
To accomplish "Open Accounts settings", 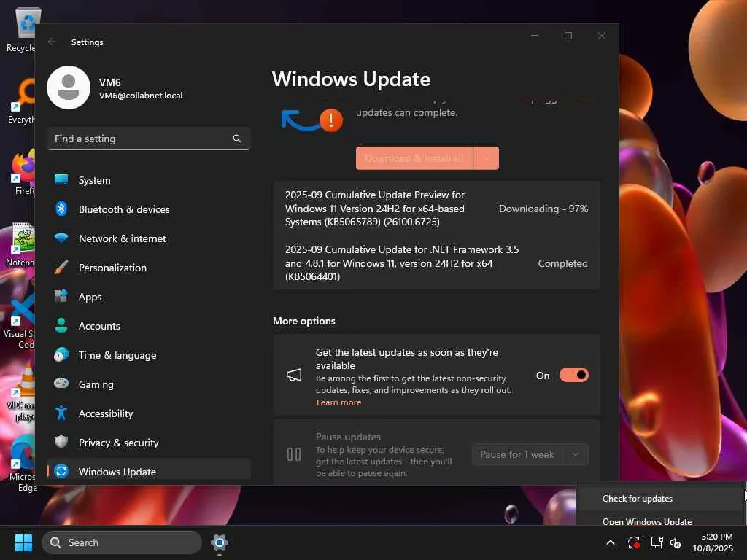I will pyautogui.click(x=149, y=326).
